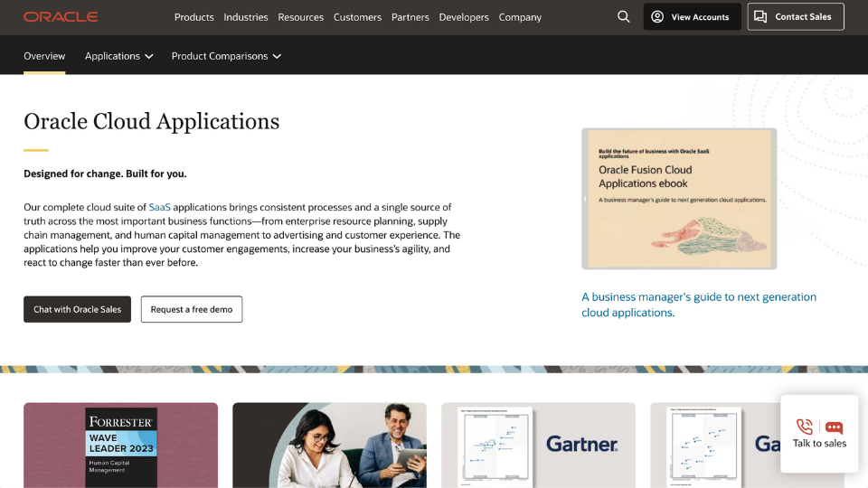This screenshot has height=488, width=868.
Task: Open the business manager's guide link
Action: tap(699, 305)
